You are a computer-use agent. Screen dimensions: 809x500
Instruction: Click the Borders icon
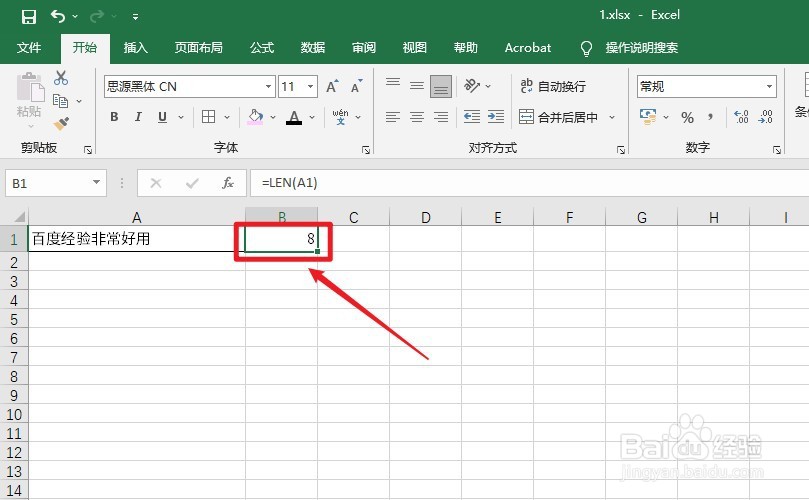point(208,117)
